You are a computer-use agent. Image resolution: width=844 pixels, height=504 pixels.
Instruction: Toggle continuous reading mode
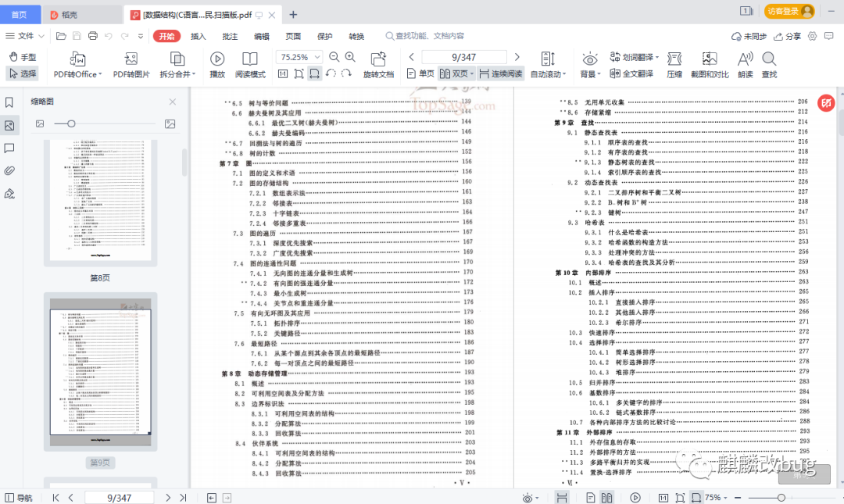501,73
